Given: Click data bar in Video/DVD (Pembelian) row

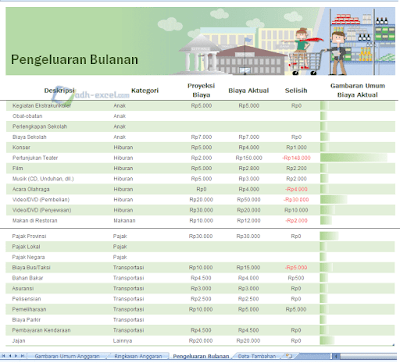Looking at the screenshot, I should tap(334, 199).
